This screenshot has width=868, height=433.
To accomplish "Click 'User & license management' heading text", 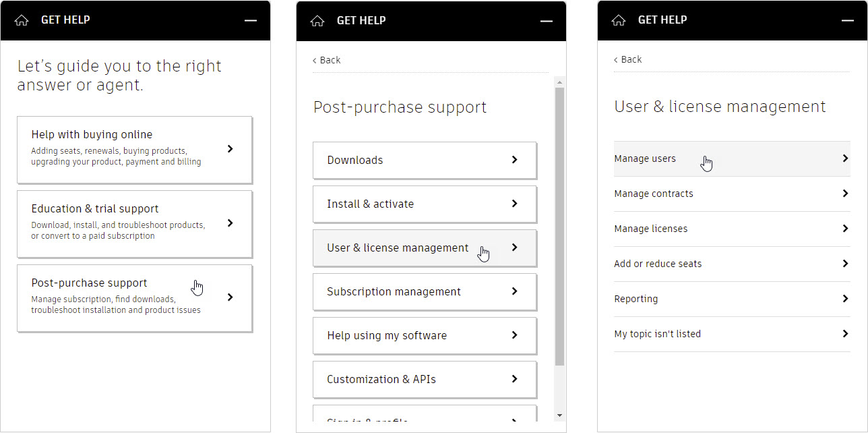I will pyautogui.click(x=720, y=107).
